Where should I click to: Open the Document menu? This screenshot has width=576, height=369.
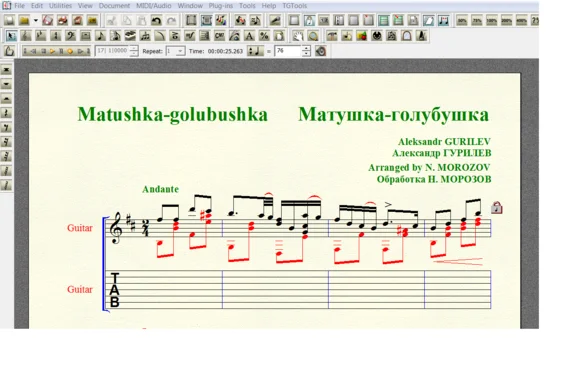point(114,6)
